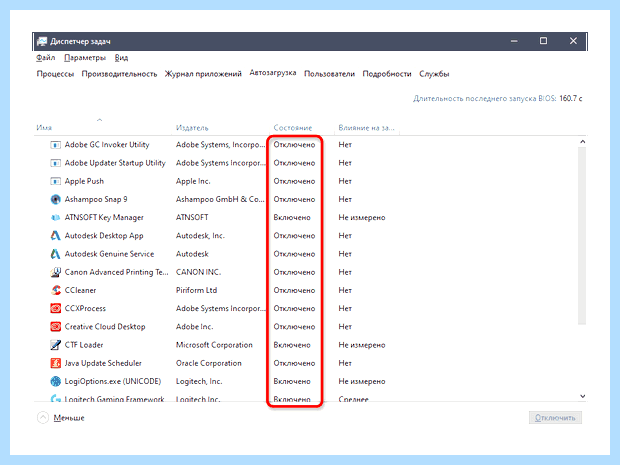This screenshot has height=465, width=620.
Task: Select the LogiOptions.exe (UNICODE) name
Action: click(113, 381)
